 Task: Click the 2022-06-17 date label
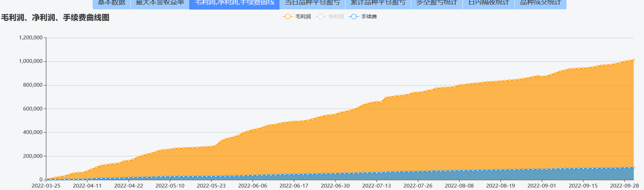pyautogui.click(x=294, y=186)
